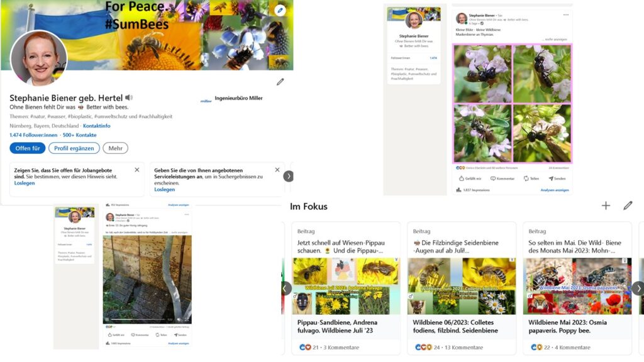
Task: Advance the Im Fokus carousel right
Action: point(638,288)
